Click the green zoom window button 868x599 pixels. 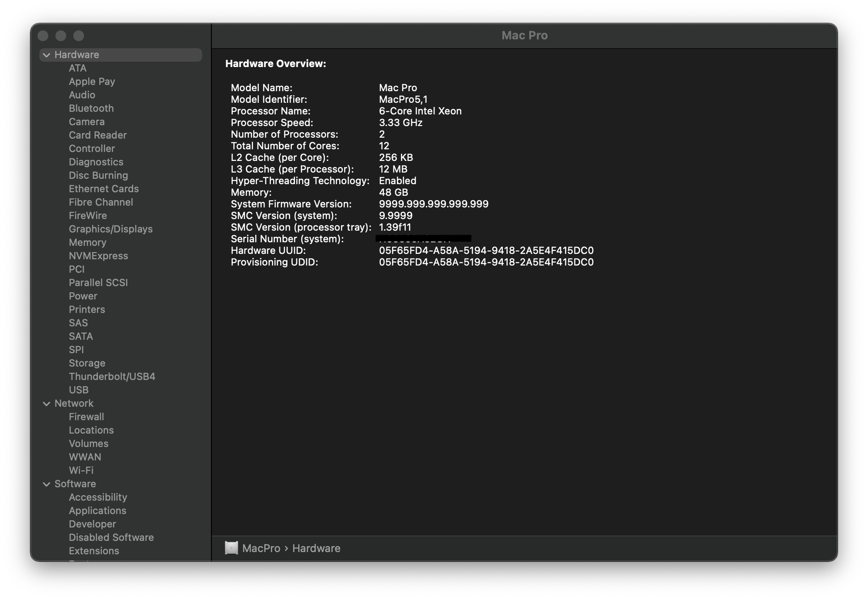79,36
